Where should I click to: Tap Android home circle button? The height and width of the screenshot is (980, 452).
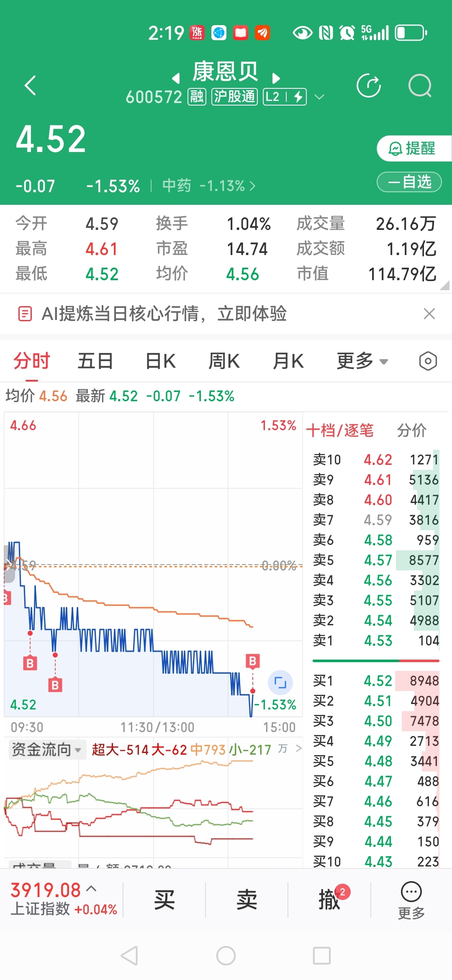(x=226, y=956)
